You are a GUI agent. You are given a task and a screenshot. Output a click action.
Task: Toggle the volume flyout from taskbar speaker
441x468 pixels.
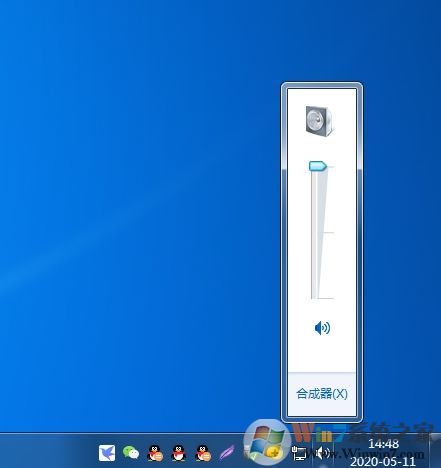(322, 453)
